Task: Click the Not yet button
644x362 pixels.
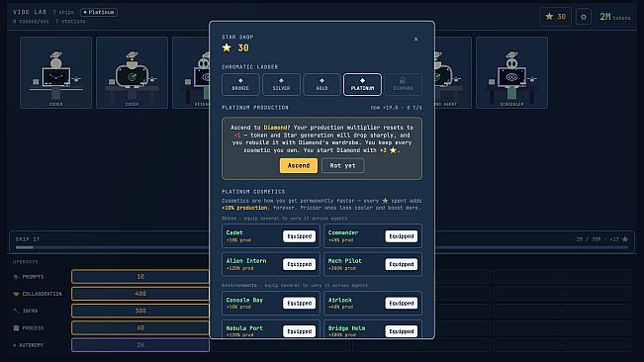Action: [x=342, y=165]
